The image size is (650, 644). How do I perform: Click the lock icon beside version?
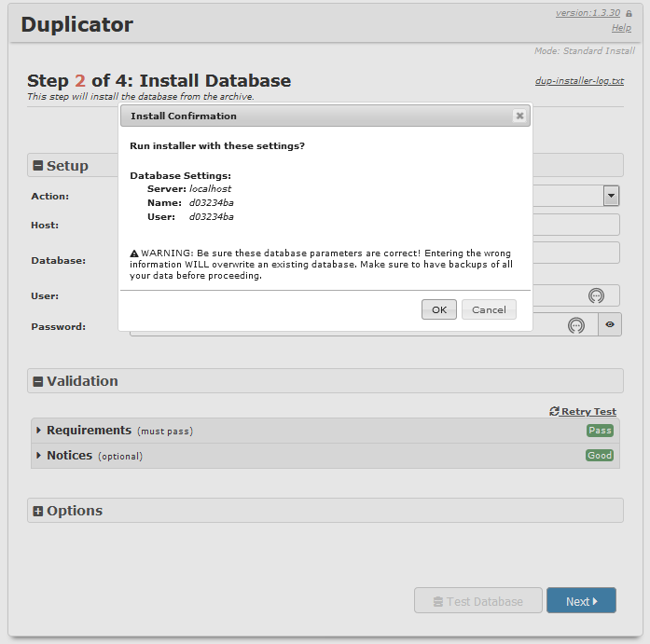(629, 14)
